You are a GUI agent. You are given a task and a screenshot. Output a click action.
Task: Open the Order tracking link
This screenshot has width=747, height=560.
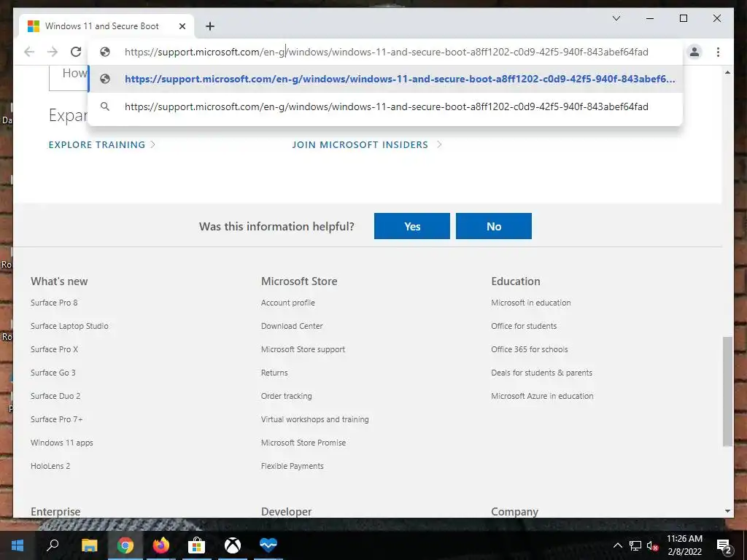[286, 396]
